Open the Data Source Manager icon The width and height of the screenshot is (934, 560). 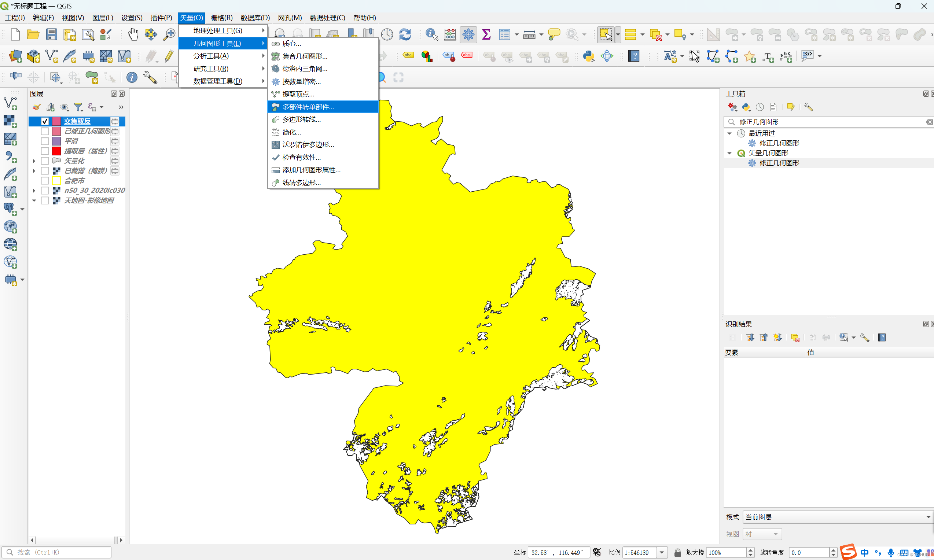click(15, 56)
